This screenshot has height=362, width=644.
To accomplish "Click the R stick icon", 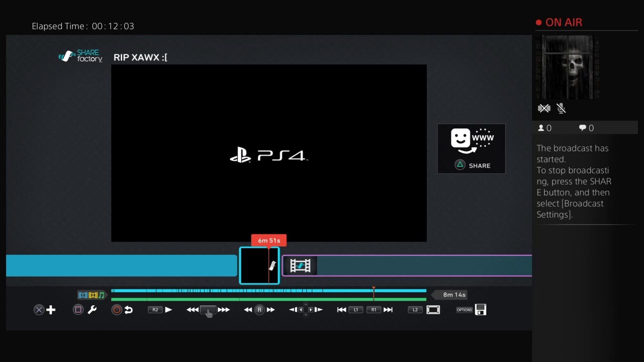I will click(x=260, y=310).
